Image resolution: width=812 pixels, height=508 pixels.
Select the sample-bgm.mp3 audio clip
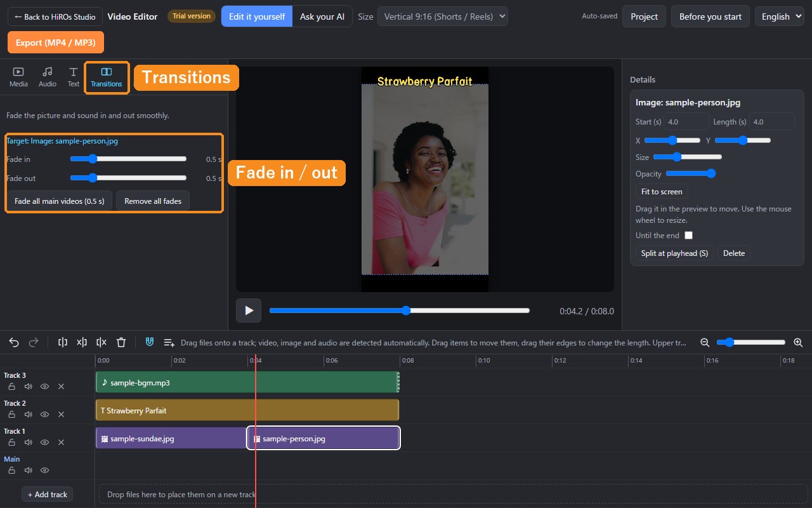(247, 382)
